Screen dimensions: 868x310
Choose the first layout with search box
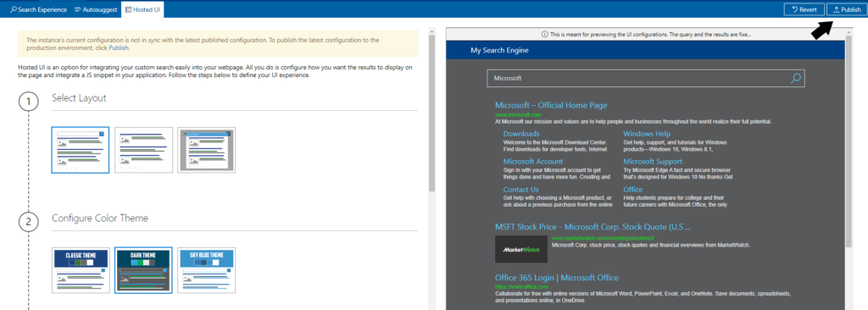point(81,150)
